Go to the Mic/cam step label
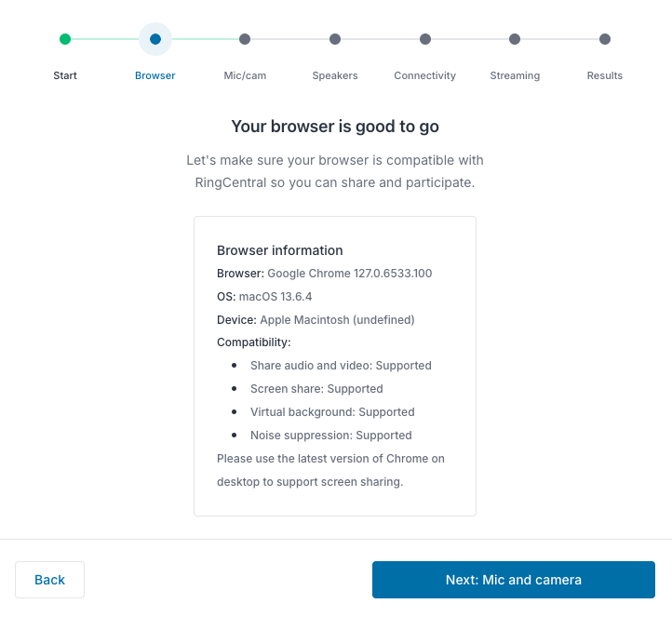The width and height of the screenshot is (672, 617). click(245, 75)
